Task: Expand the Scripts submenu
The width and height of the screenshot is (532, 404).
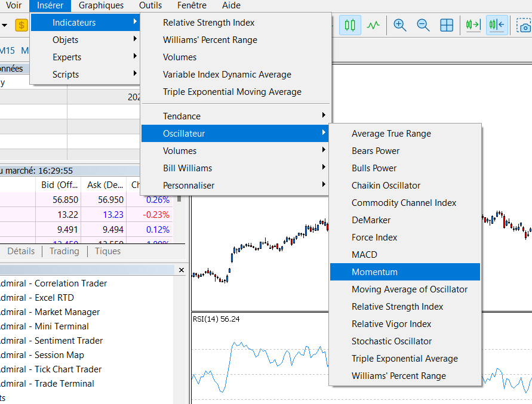Action: point(85,74)
